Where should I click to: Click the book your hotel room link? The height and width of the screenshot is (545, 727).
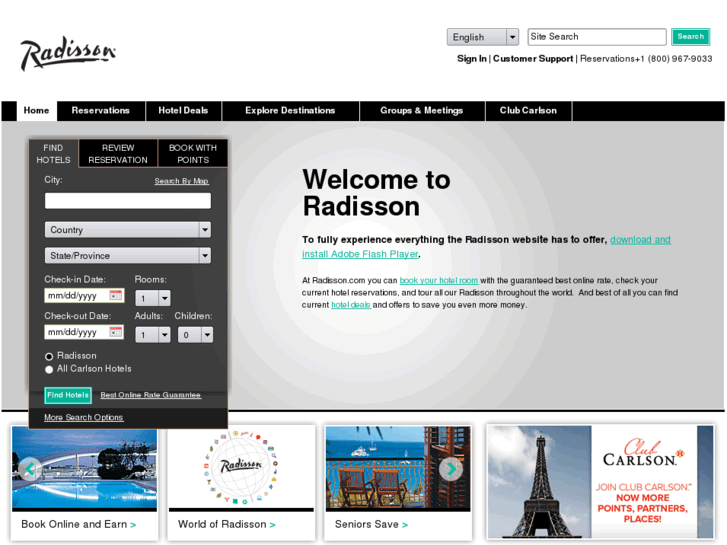pos(439,281)
